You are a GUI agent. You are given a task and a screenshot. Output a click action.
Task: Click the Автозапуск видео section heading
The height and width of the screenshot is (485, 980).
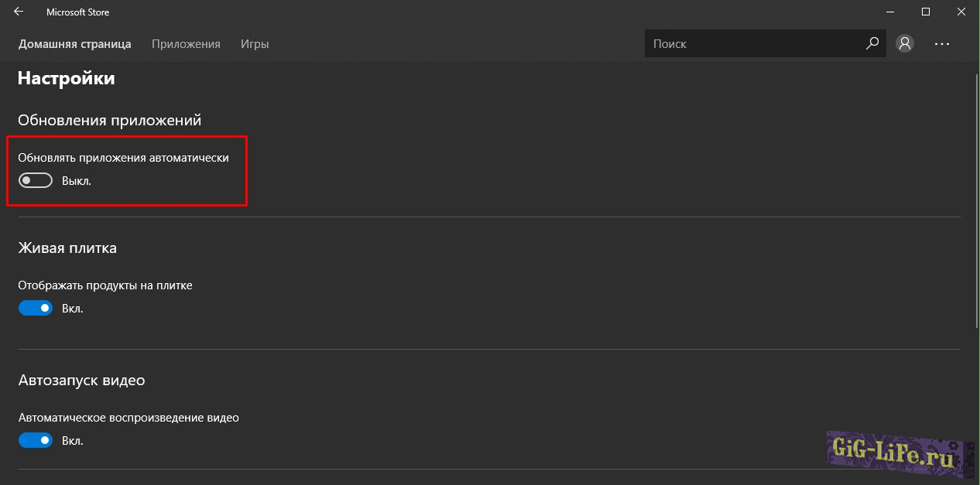pos(81,381)
